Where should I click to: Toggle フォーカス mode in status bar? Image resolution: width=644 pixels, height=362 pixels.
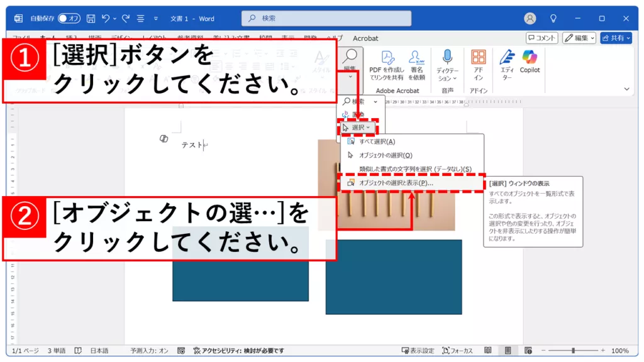click(457, 351)
